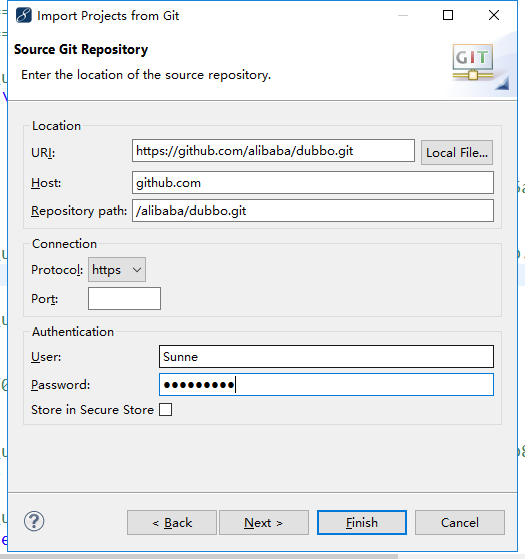Click the help question mark icon

click(x=34, y=521)
